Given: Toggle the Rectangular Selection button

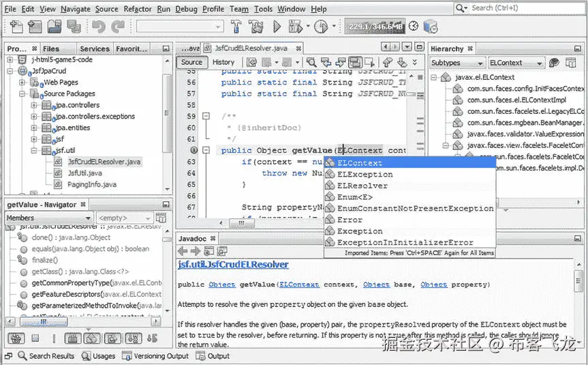Looking at the screenshot, I should [x=370, y=62].
